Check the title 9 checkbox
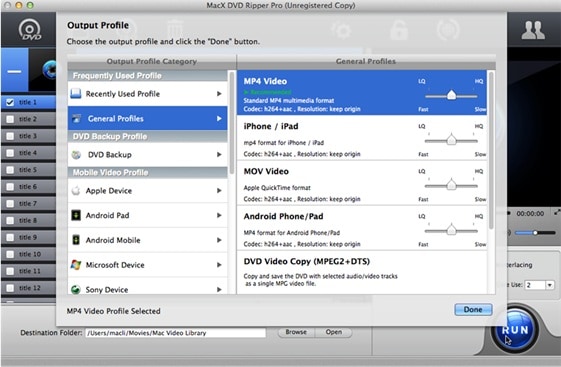 click(x=10, y=237)
